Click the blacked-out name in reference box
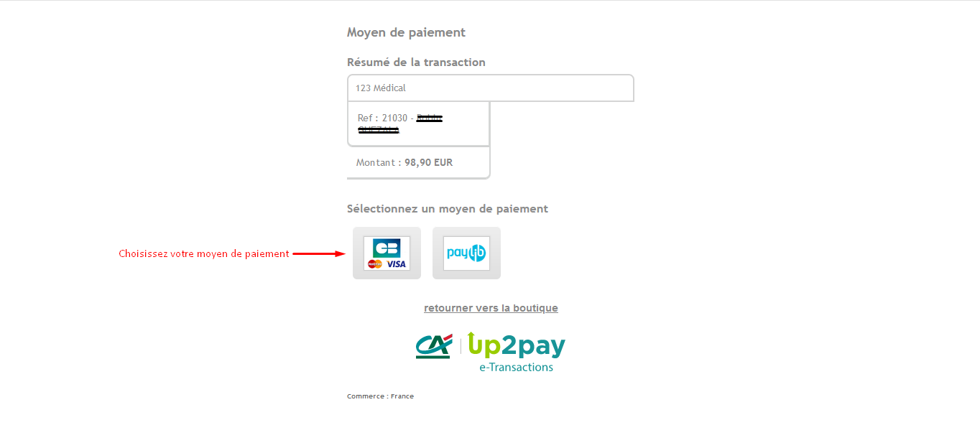The height and width of the screenshot is (448, 980). coord(400,123)
